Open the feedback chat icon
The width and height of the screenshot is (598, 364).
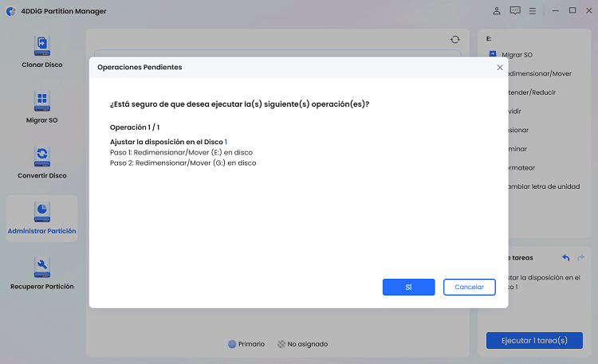[x=515, y=11]
